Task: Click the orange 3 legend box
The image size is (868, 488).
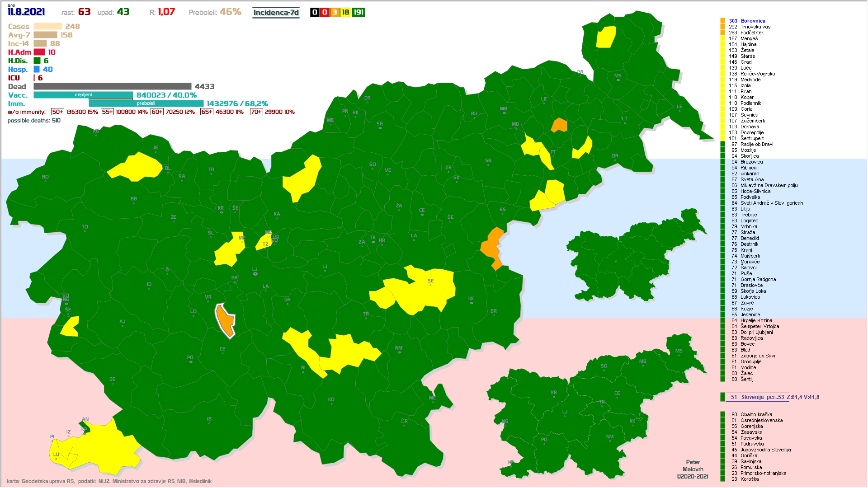Action: (x=335, y=13)
